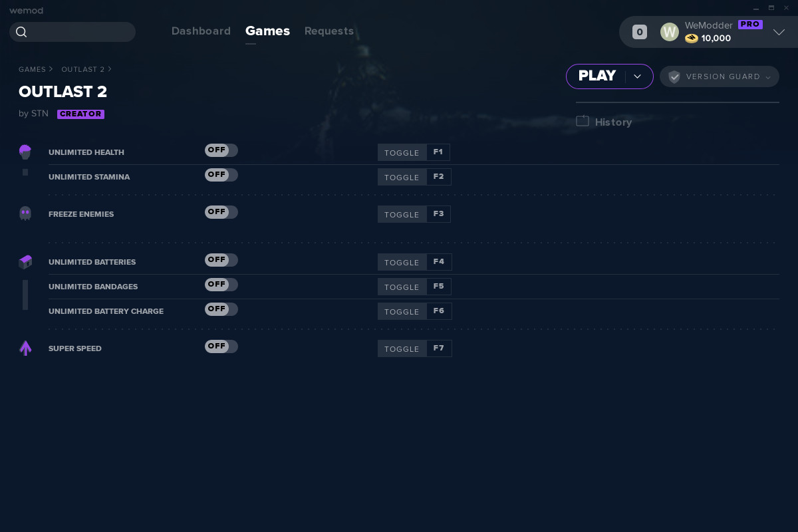Click inside the search field

(80, 31)
